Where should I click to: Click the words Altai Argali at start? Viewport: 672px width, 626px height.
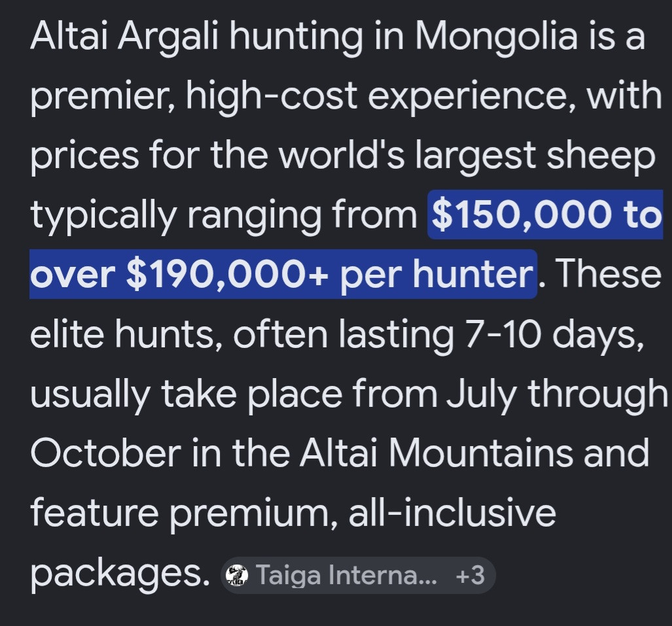tap(125, 36)
